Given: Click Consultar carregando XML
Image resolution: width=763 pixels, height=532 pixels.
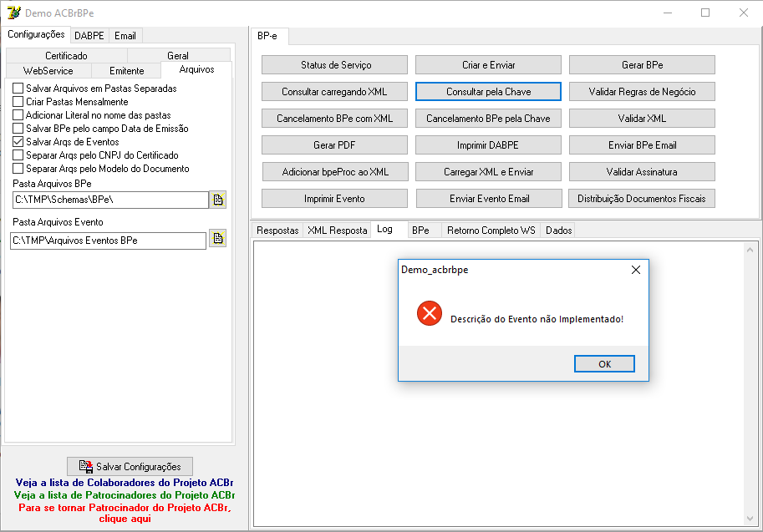Looking at the screenshot, I should click(335, 91).
